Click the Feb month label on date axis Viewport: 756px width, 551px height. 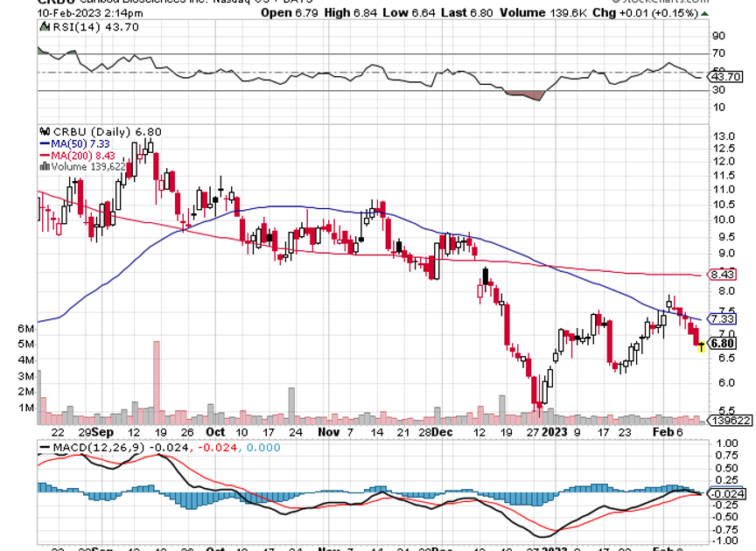663,432
